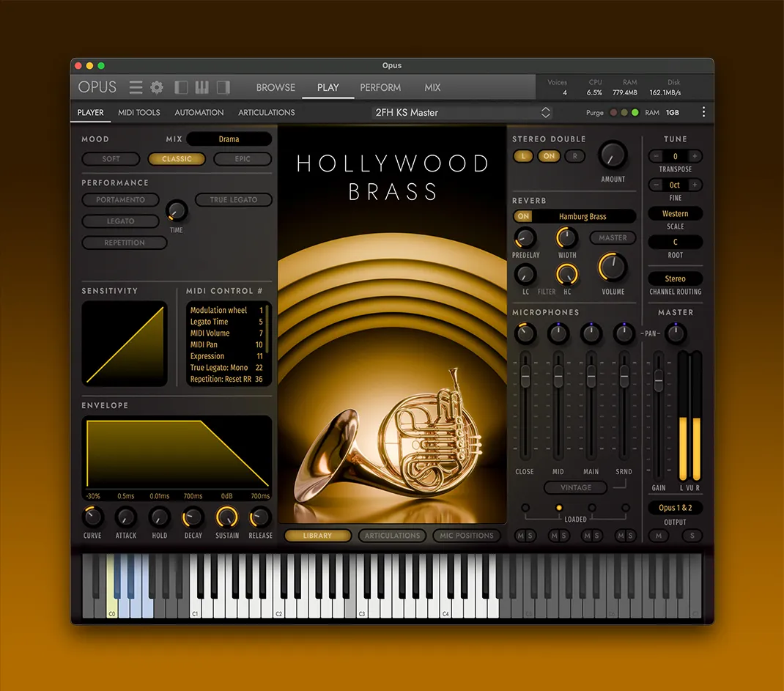Open the Articulations top tab

(267, 113)
